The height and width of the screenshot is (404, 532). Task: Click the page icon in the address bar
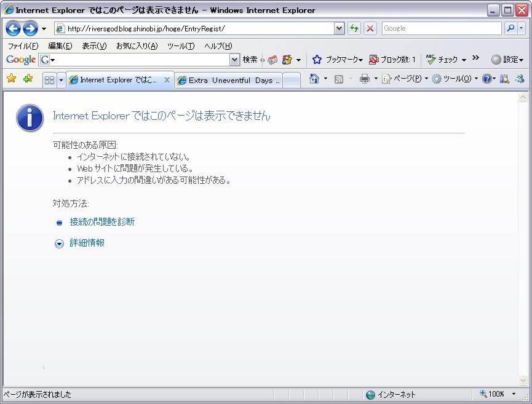pos(60,28)
